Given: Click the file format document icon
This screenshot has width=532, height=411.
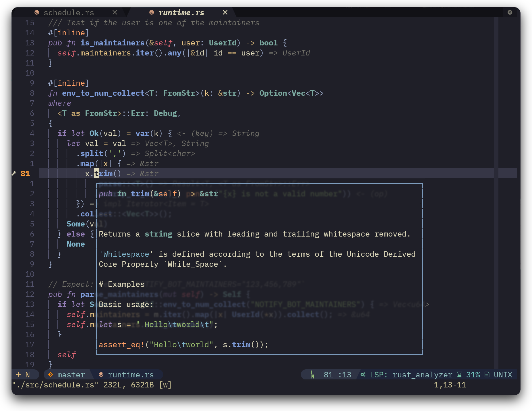Looking at the screenshot, I should [487, 374].
